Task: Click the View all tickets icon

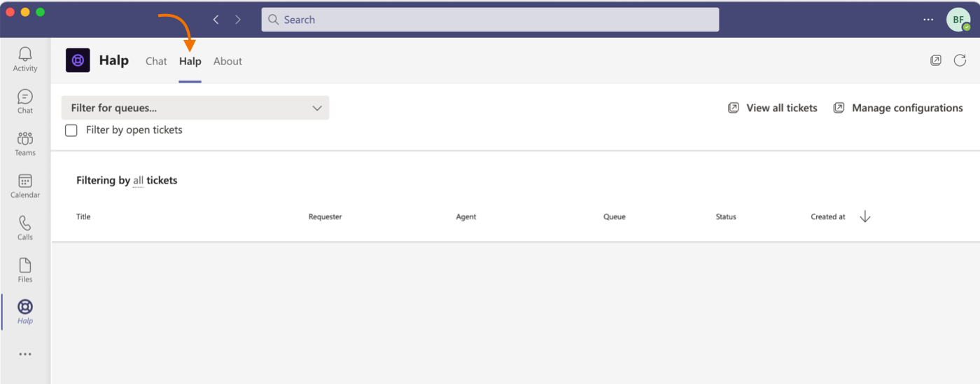Action: 734,108
